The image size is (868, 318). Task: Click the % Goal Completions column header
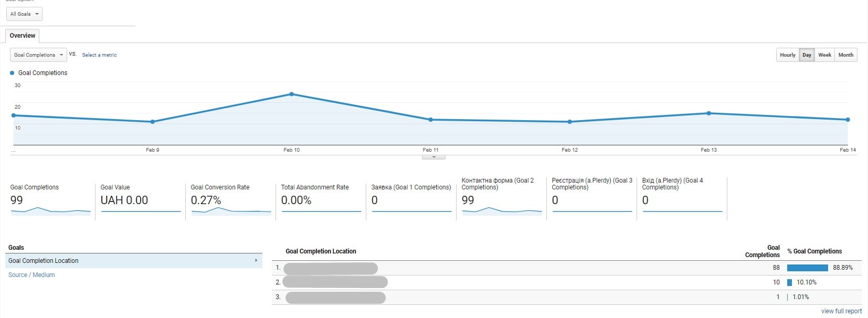click(814, 251)
